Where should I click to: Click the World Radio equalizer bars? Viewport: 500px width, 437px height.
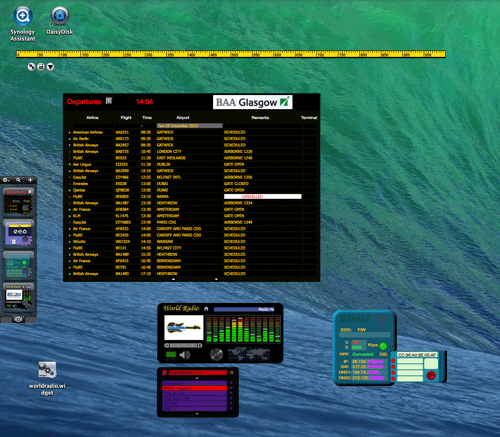243,329
